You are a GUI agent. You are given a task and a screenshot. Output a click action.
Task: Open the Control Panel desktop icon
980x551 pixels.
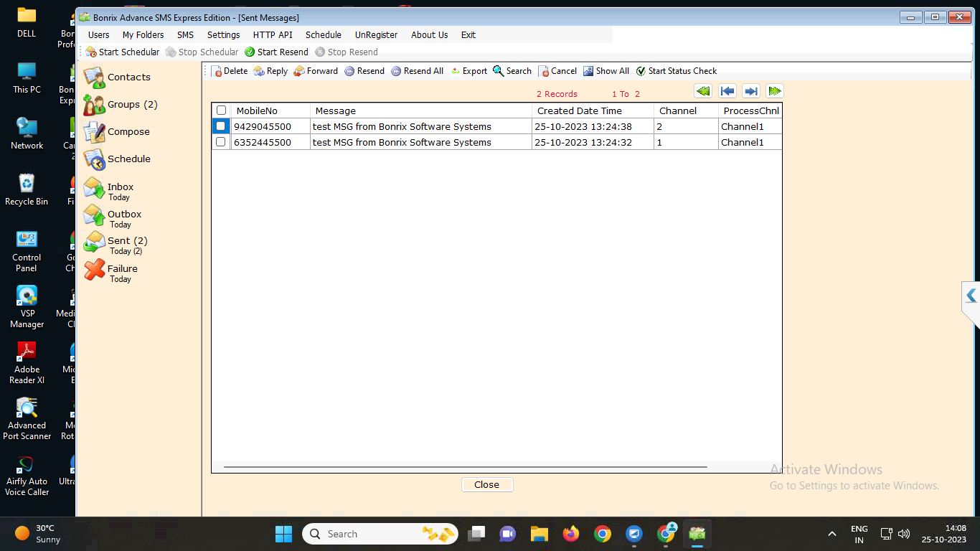[x=27, y=251]
